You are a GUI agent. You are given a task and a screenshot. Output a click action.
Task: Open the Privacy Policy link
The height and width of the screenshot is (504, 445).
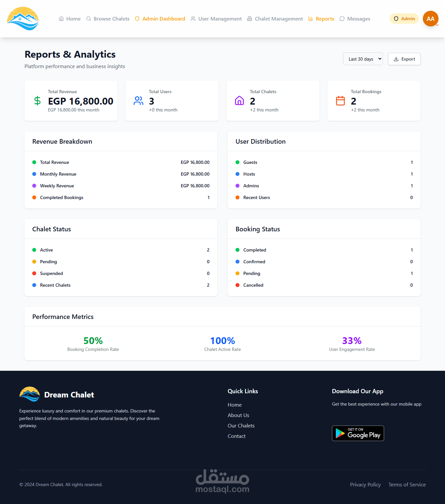pyautogui.click(x=366, y=484)
